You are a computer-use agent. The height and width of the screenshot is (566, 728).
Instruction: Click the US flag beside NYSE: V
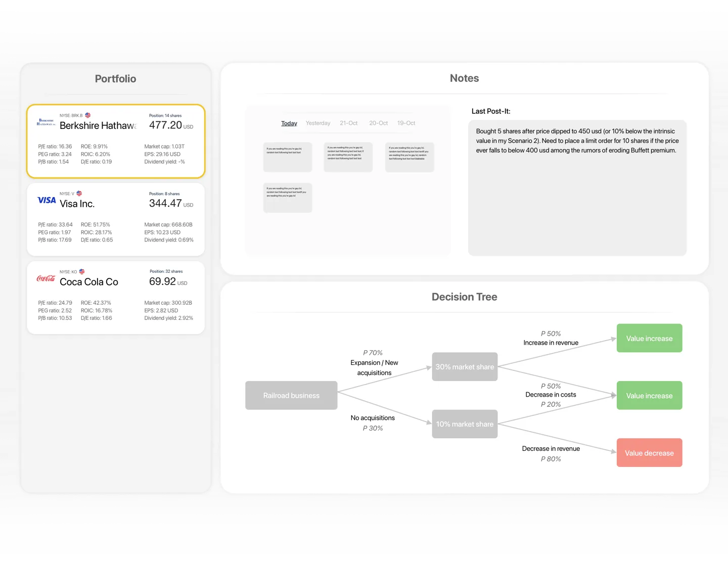click(79, 194)
